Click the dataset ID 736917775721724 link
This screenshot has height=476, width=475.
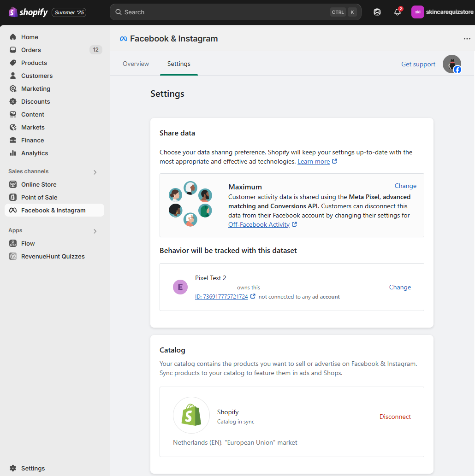coord(221,297)
